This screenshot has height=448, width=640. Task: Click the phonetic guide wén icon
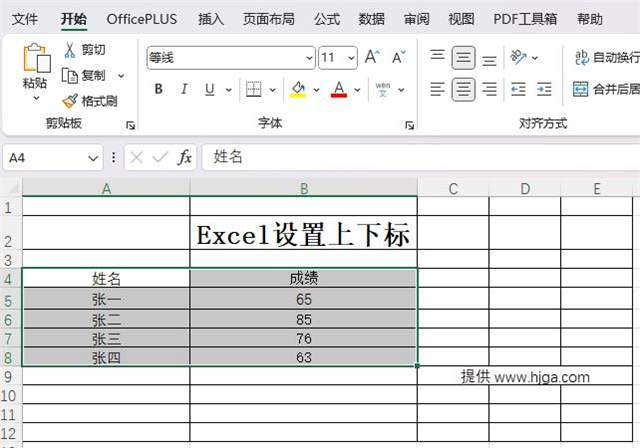tap(382, 89)
